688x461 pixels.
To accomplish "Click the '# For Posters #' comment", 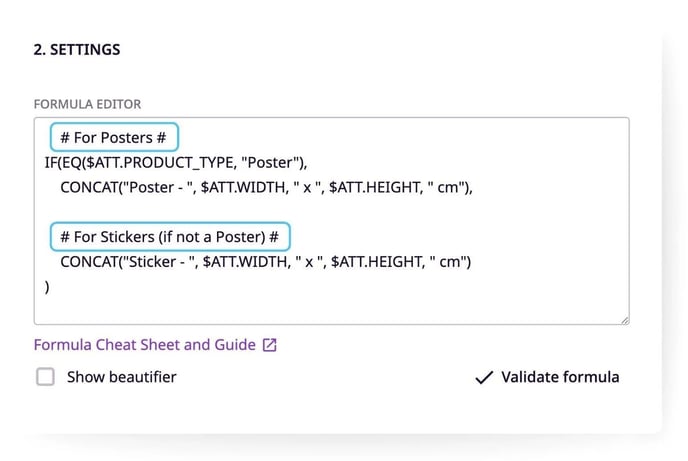I will pyautogui.click(x=114, y=138).
